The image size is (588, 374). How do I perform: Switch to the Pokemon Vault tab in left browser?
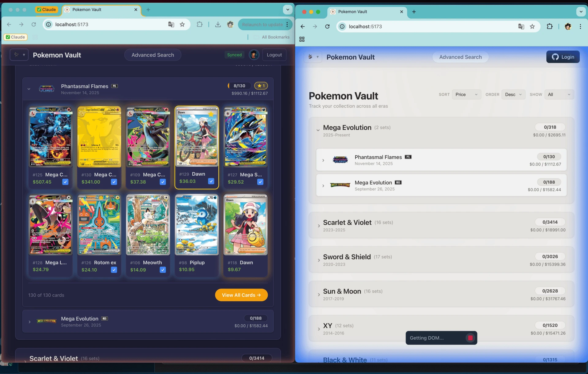pos(101,10)
